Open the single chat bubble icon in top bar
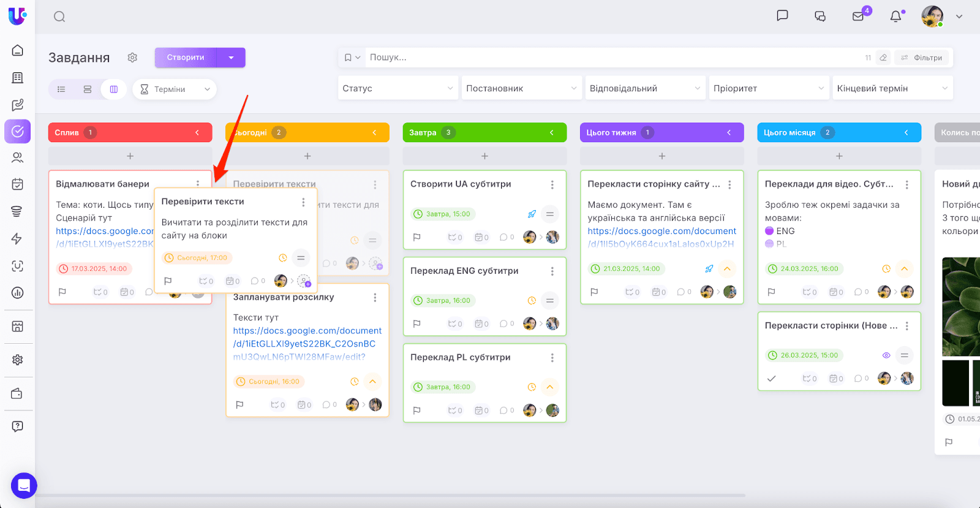980x508 pixels. (x=782, y=16)
